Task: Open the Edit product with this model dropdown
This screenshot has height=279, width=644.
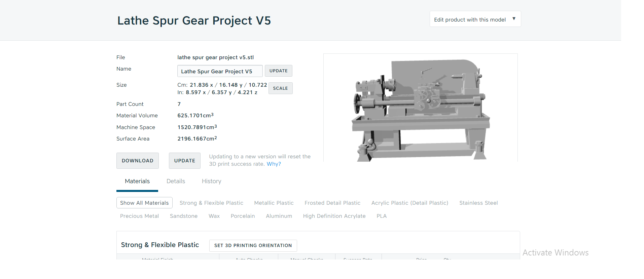Action: pyautogui.click(x=475, y=19)
